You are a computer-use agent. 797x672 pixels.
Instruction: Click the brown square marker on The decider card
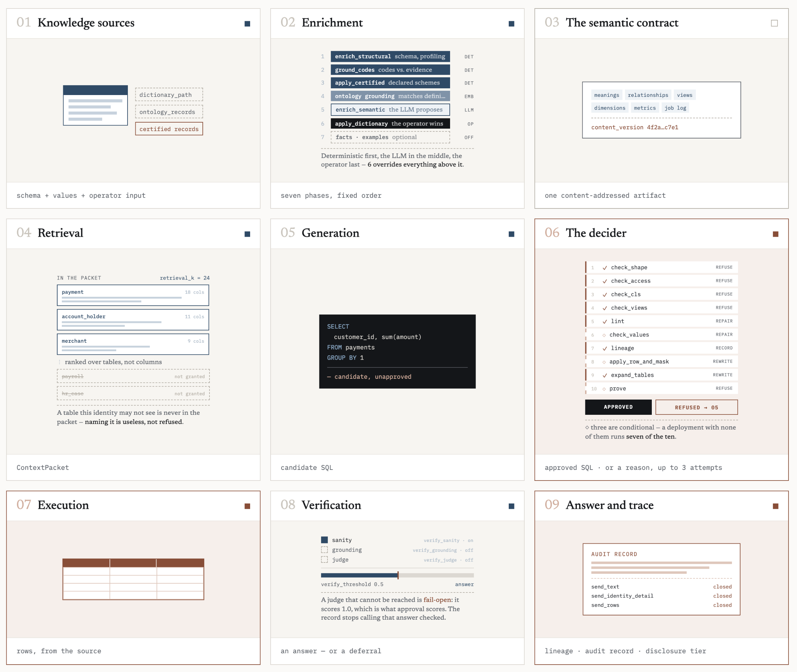[x=775, y=234]
